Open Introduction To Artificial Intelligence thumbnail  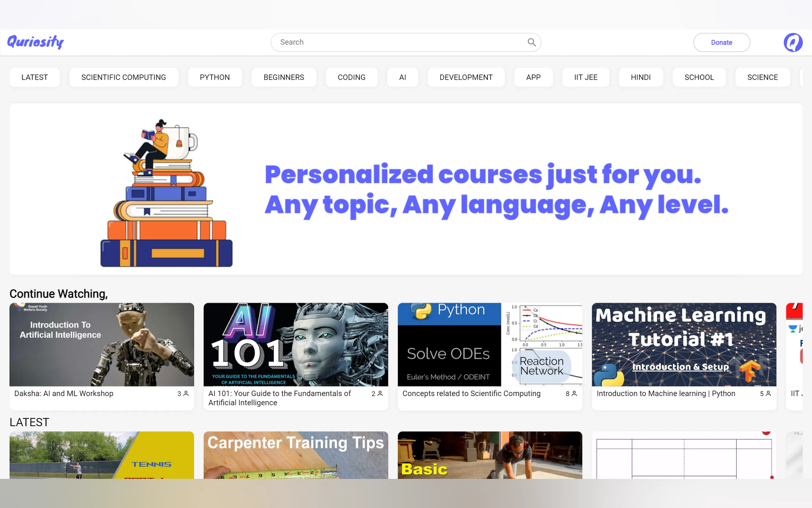point(101,345)
